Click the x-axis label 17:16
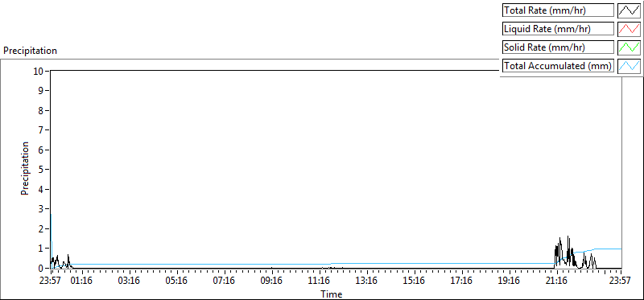The image size is (644, 300). coord(462,282)
